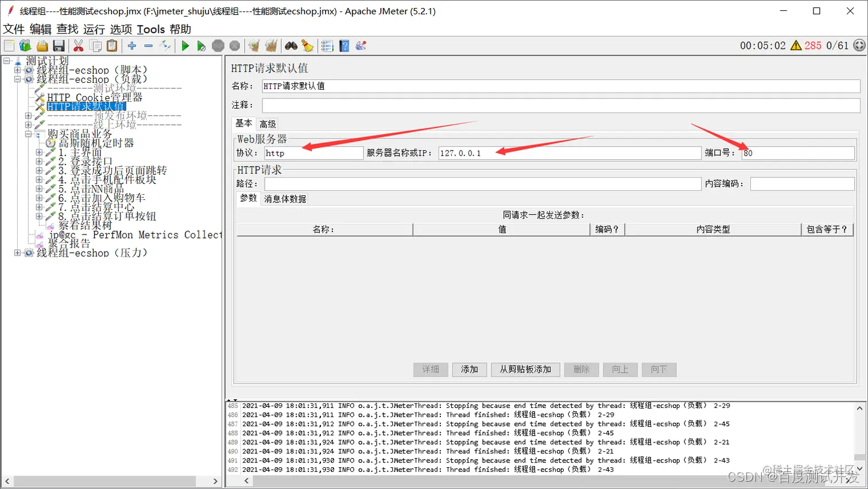Copy the selected element via toolbar
This screenshot has width=868, height=489.
(96, 46)
